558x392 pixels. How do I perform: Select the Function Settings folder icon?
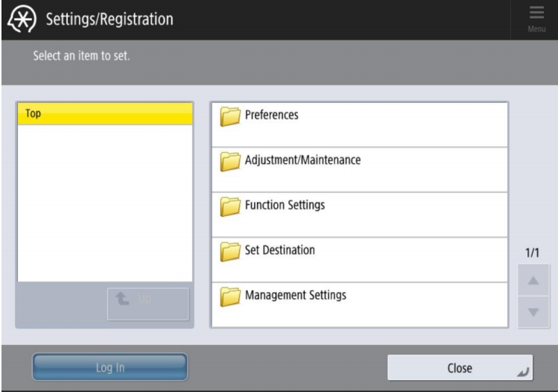click(x=232, y=206)
